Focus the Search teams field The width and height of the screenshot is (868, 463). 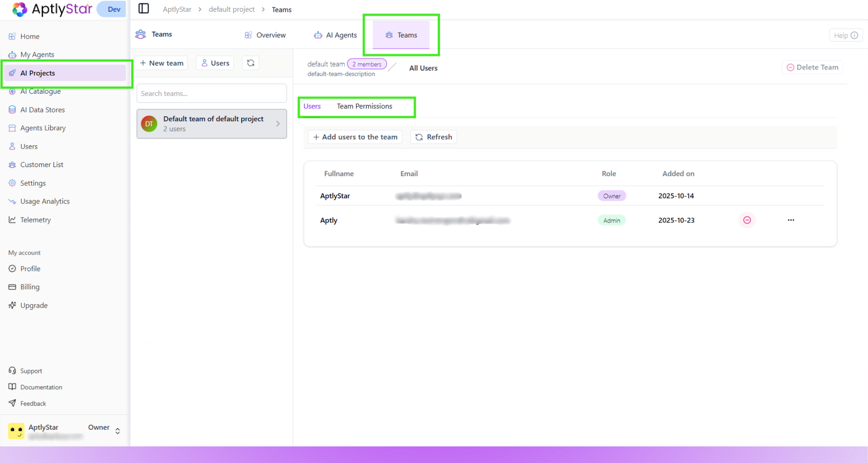pos(212,93)
